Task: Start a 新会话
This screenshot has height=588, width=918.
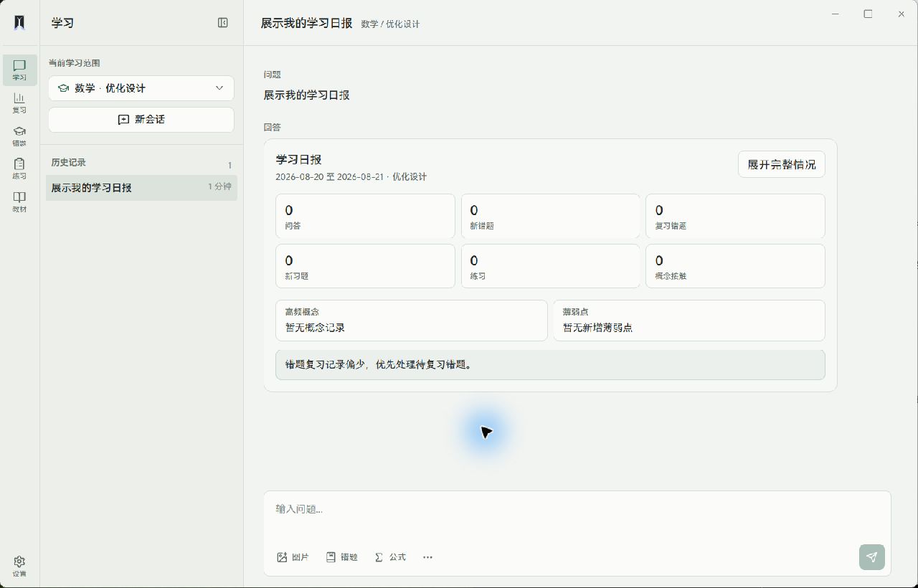Action: [141, 120]
